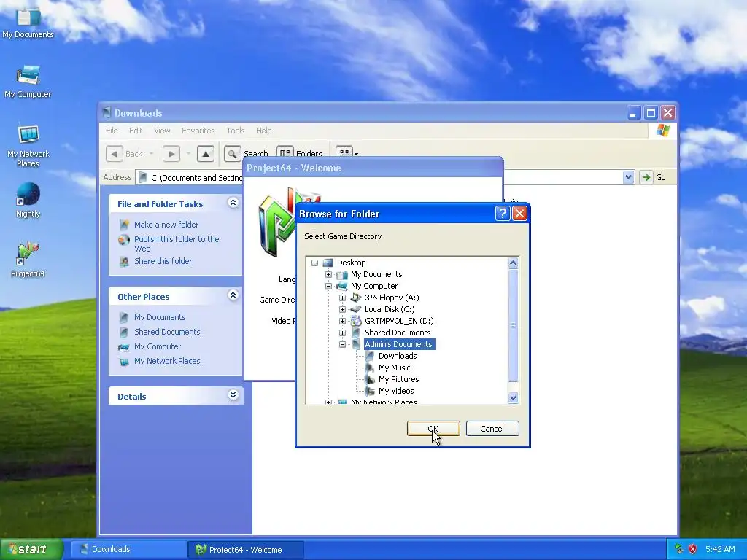Open the address bar dropdown
Viewport: 747px width, 560px height.
pyautogui.click(x=628, y=177)
